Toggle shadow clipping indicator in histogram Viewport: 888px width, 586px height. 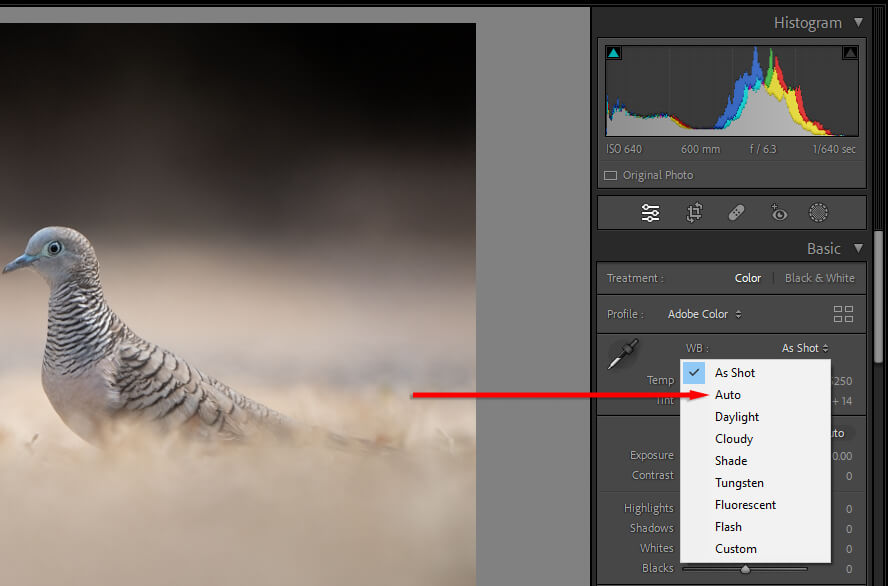pyautogui.click(x=613, y=53)
